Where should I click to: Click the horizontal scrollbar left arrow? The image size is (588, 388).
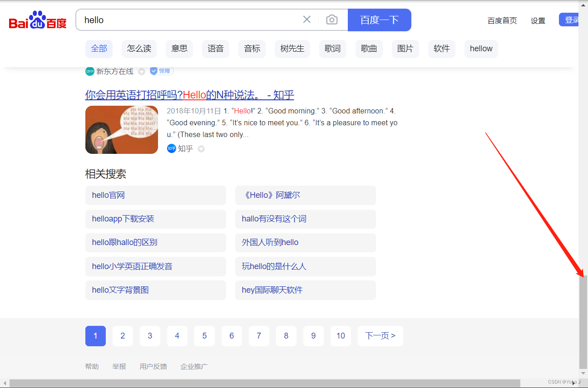tap(5, 383)
